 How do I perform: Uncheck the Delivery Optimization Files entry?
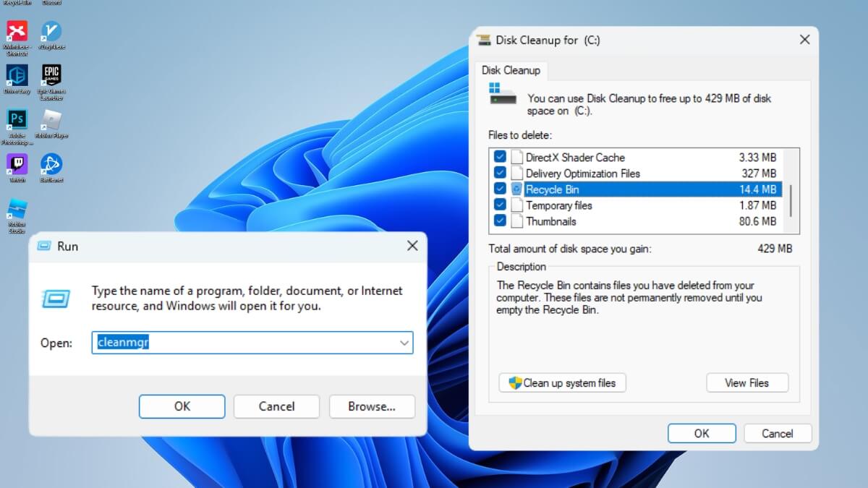pyautogui.click(x=501, y=173)
